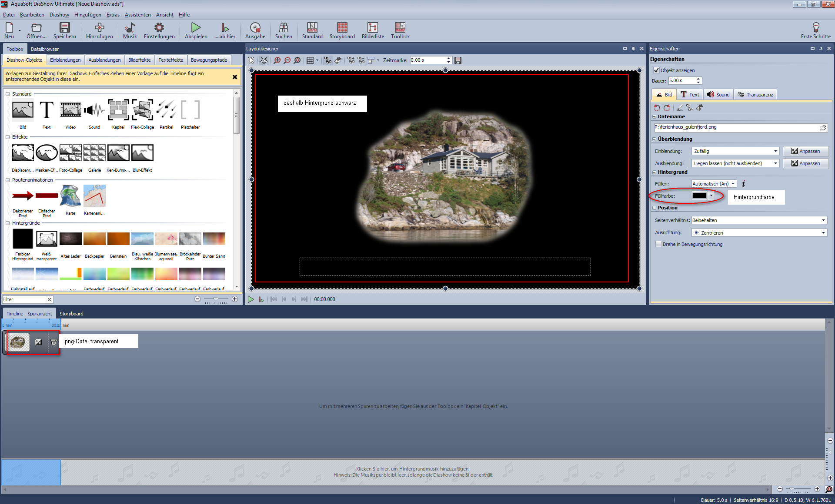Select the Ken-Burns effect icon
835x504 pixels.
(x=118, y=153)
